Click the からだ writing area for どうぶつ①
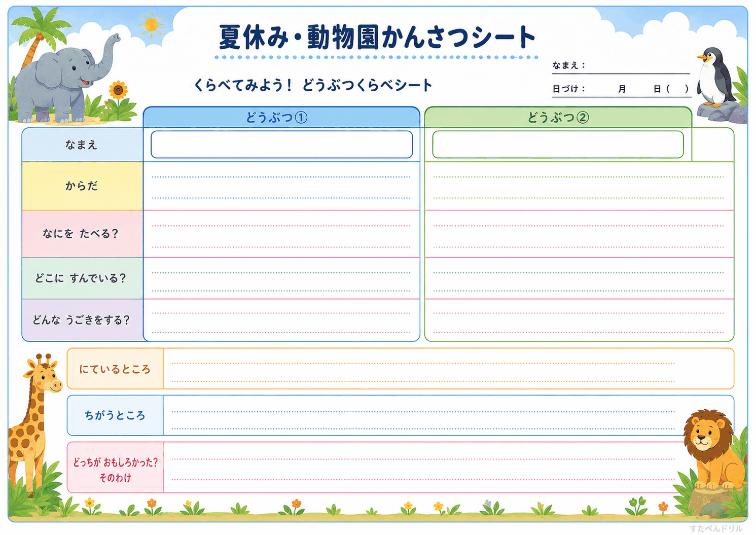This screenshot has height=535, width=756. coord(281,186)
